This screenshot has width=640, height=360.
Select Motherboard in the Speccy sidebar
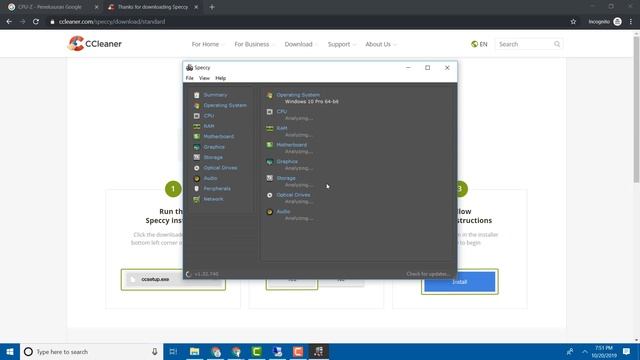219,136
